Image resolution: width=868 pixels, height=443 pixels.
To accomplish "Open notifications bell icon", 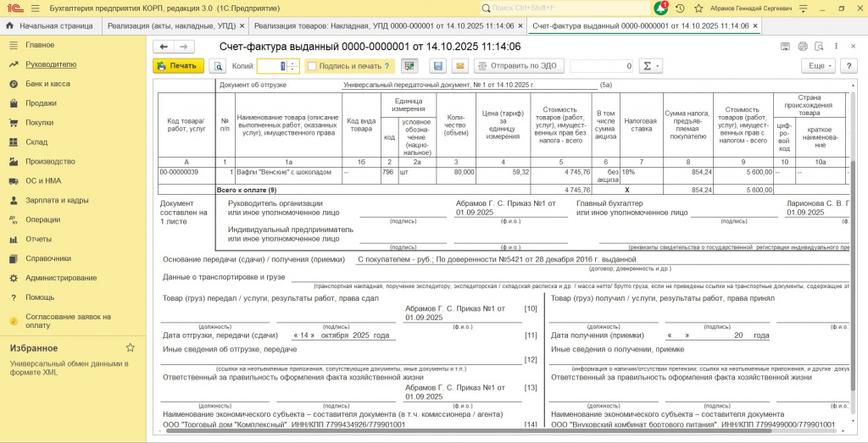I will [x=661, y=8].
